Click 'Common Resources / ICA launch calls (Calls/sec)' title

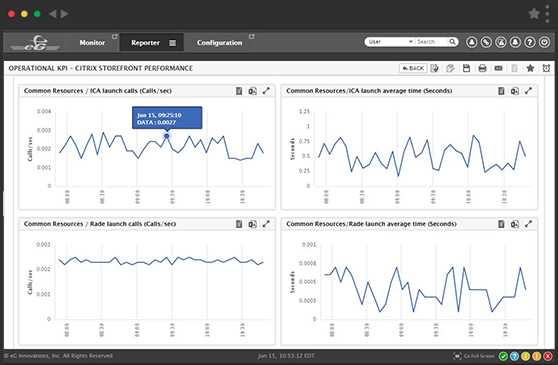pyautogui.click(x=98, y=91)
